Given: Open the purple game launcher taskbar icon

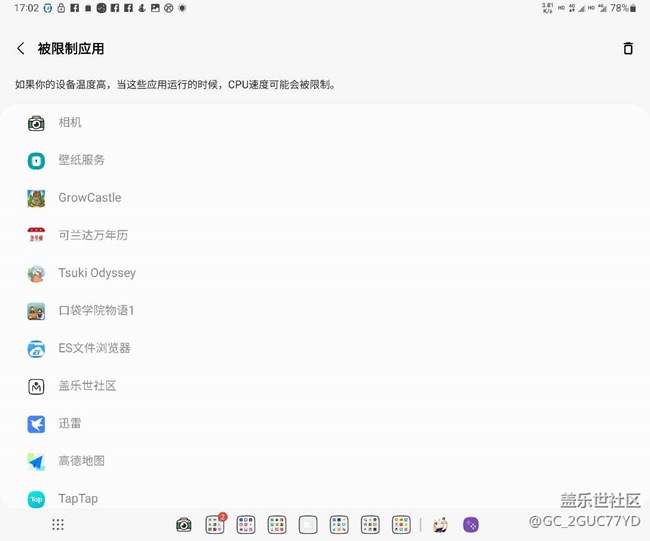Looking at the screenshot, I should (471, 525).
